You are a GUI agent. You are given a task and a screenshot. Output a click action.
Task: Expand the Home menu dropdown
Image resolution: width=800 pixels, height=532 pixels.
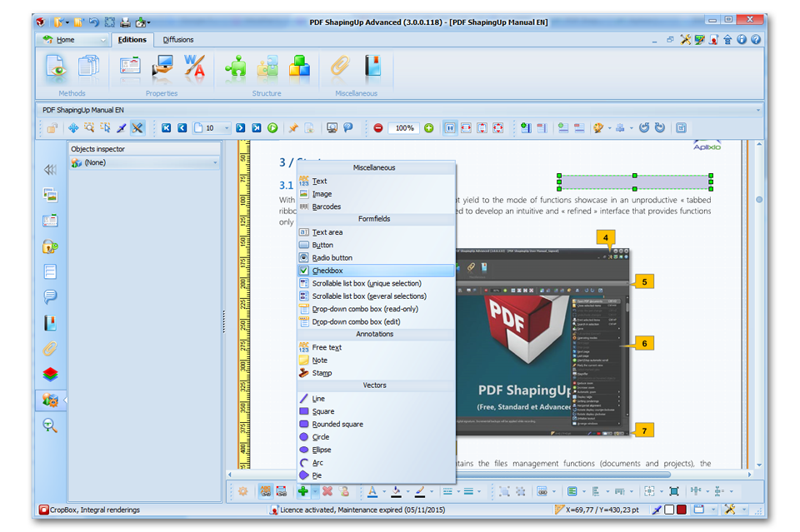(103, 40)
